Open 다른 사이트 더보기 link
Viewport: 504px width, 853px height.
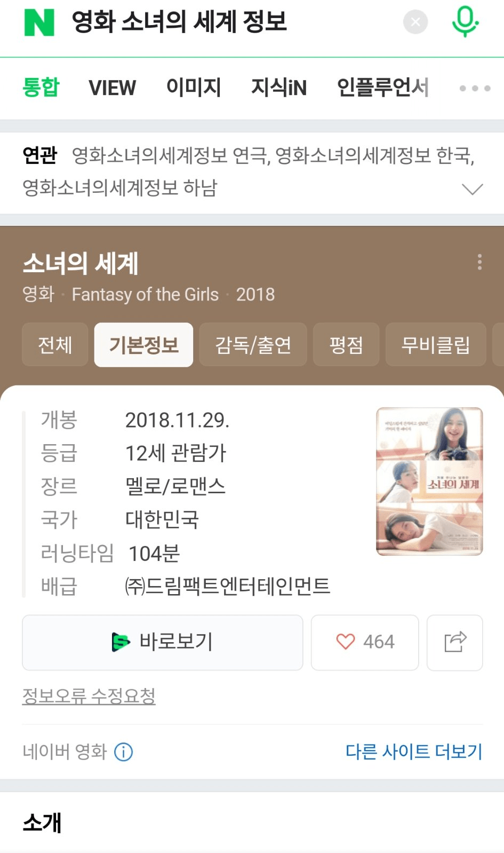(x=414, y=752)
